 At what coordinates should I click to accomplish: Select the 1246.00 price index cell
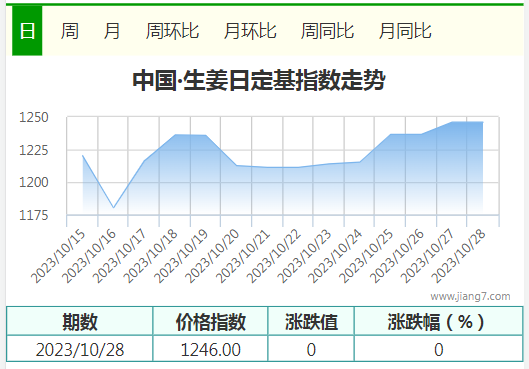(x=210, y=349)
